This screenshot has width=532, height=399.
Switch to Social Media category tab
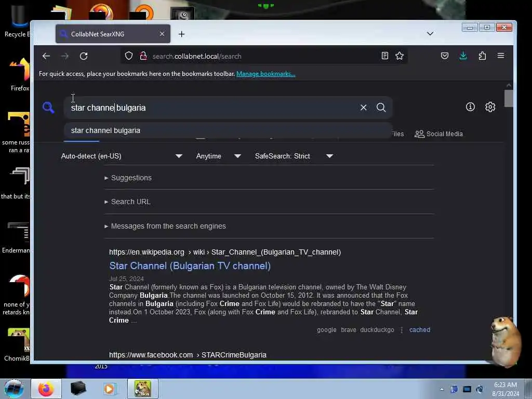[x=438, y=134]
